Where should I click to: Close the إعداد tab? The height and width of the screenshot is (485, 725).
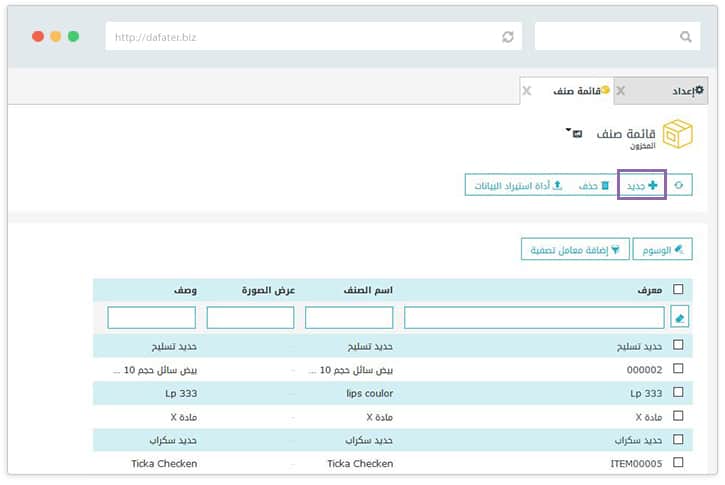[x=621, y=91]
